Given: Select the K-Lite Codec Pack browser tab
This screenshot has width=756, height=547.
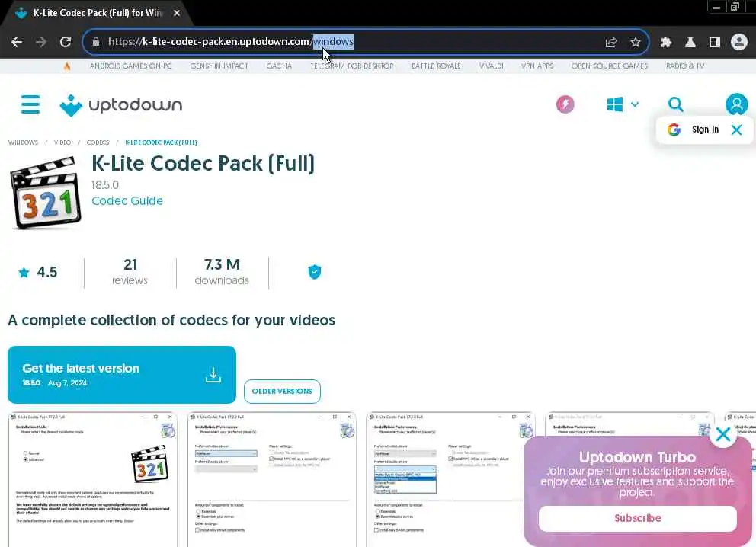Looking at the screenshot, I should point(97,13).
